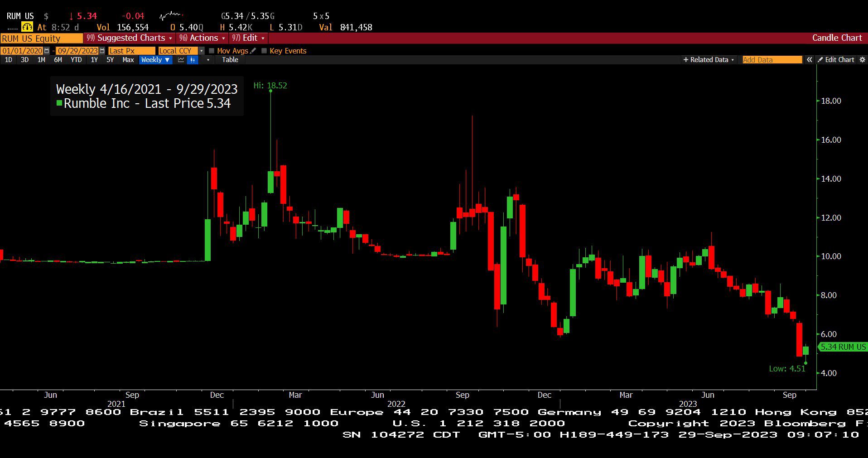
Task: Open the Actions dropdown menu
Action: pyautogui.click(x=202, y=38)
